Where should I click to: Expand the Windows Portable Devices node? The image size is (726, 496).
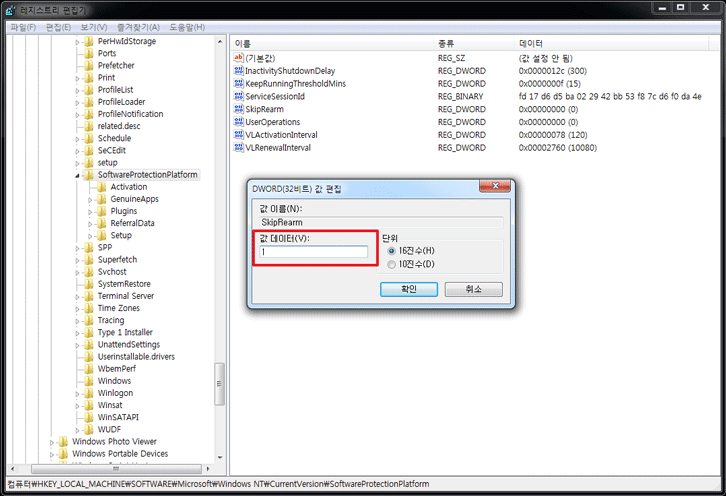click(x=52, y=454)
